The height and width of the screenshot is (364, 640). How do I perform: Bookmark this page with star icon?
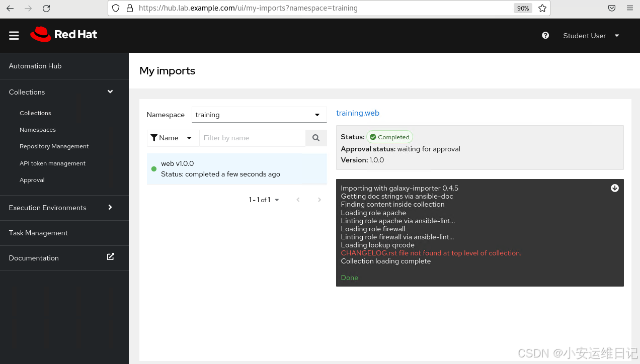coord(542,8)
